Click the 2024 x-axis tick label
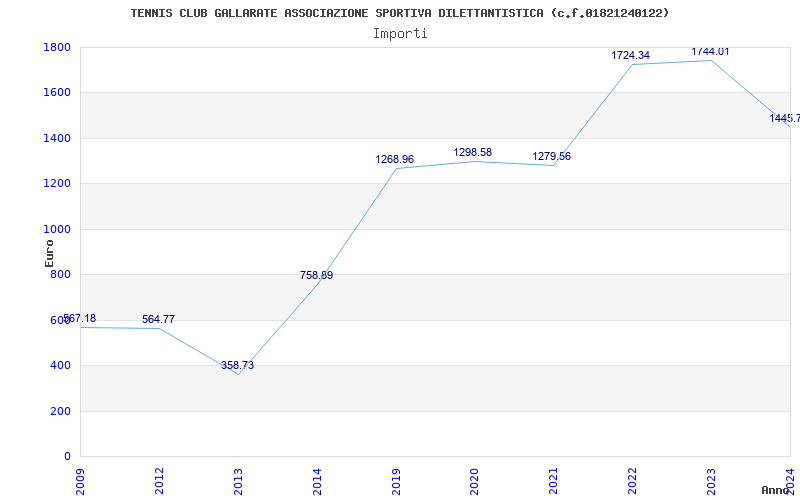 (x=790, y=481)
